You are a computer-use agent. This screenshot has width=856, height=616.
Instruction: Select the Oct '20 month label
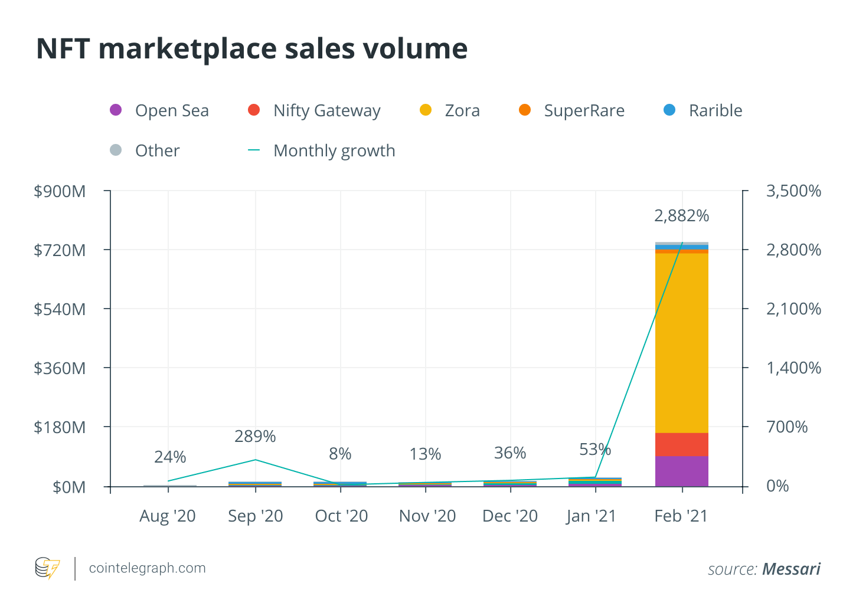pyautogui.click(x=341, y=516)
